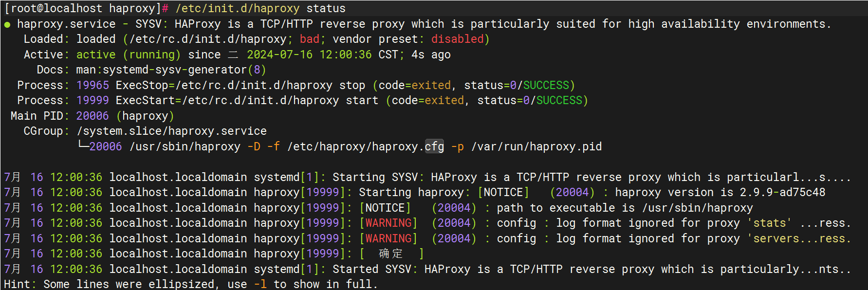868x290 pixels.
Task: Click process ID '19999' in the ExecStart process line
Action: click(92, 100)
